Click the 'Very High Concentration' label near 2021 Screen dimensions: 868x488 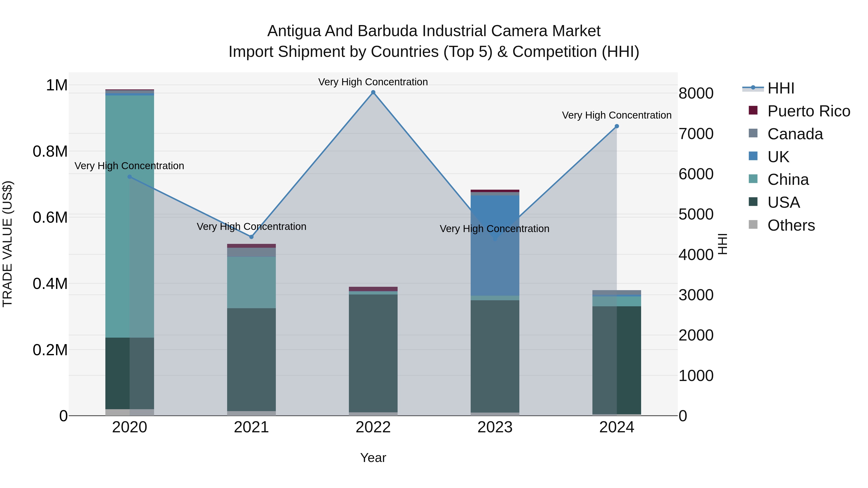[x=251, y=226]
